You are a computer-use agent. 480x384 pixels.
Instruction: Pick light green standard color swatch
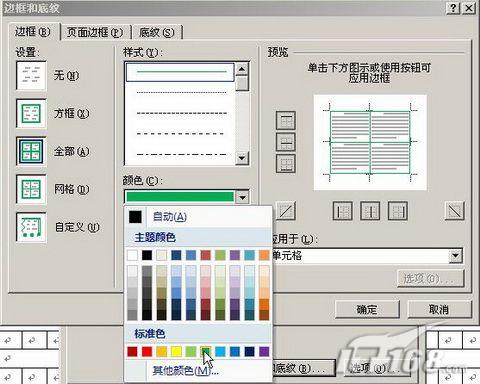point(191,351)
